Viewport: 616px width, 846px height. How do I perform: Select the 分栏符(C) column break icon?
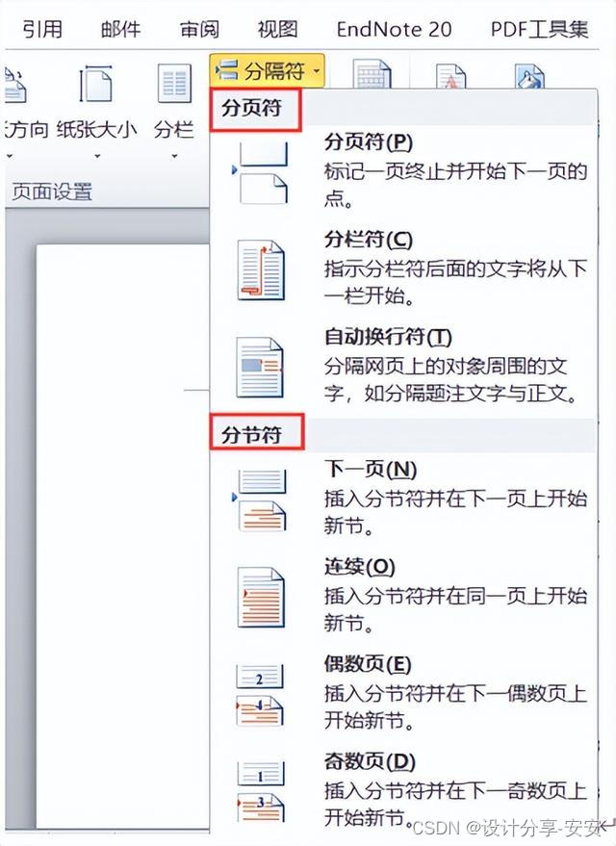[x=261, y=270]
